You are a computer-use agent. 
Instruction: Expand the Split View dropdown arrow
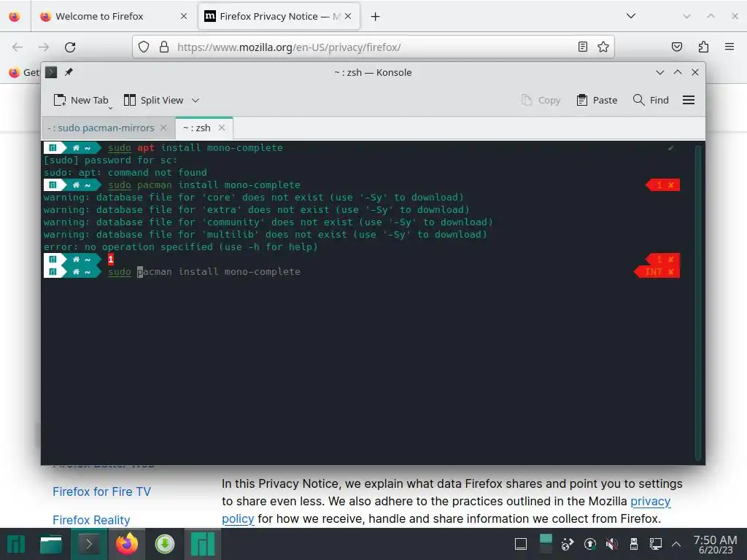196,100
